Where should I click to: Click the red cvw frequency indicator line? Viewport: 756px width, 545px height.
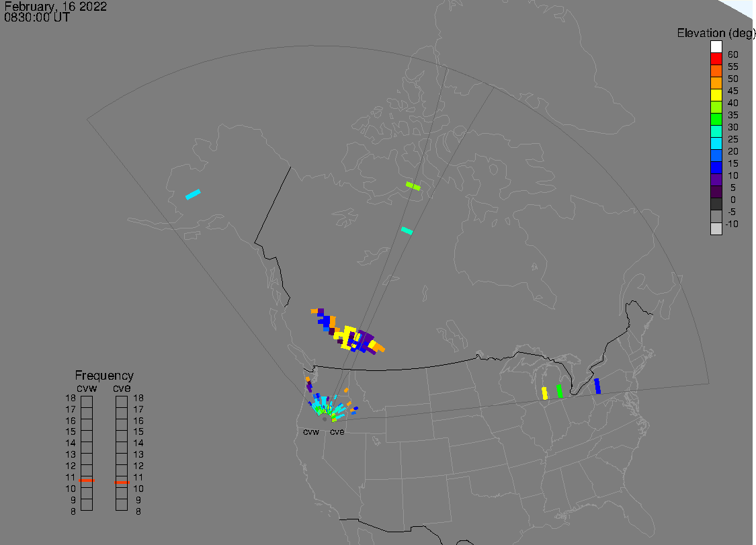click(x=87, y=481)
